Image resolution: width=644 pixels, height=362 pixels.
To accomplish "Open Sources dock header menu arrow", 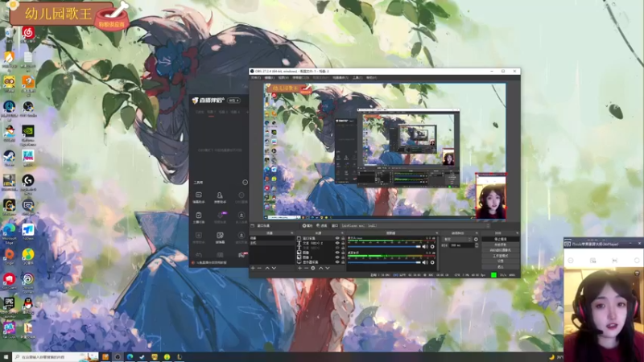I will click(342, 233).
